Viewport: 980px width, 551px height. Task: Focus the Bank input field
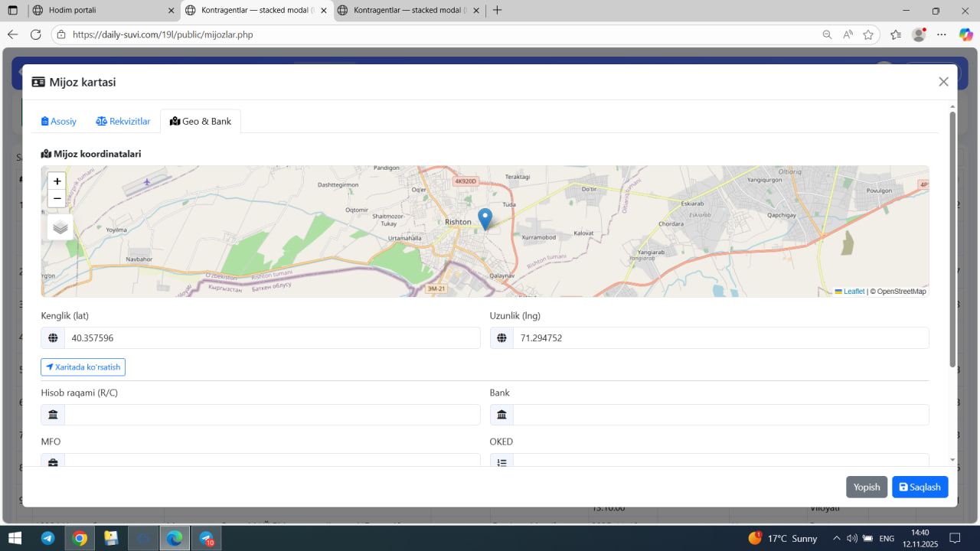(x=720, y=415)
